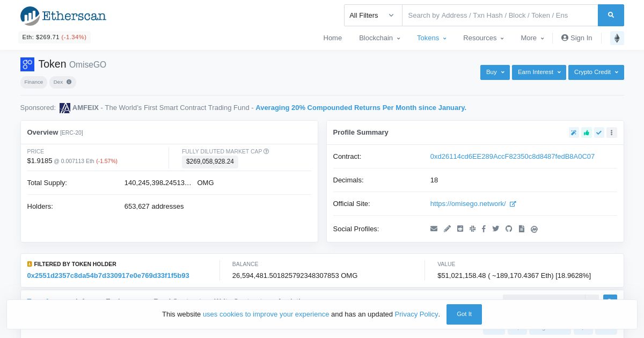Viewport: 644px width, 338px height.
Task: Open the contract address 0xd26114cd… link
Action: pos(512,157)
